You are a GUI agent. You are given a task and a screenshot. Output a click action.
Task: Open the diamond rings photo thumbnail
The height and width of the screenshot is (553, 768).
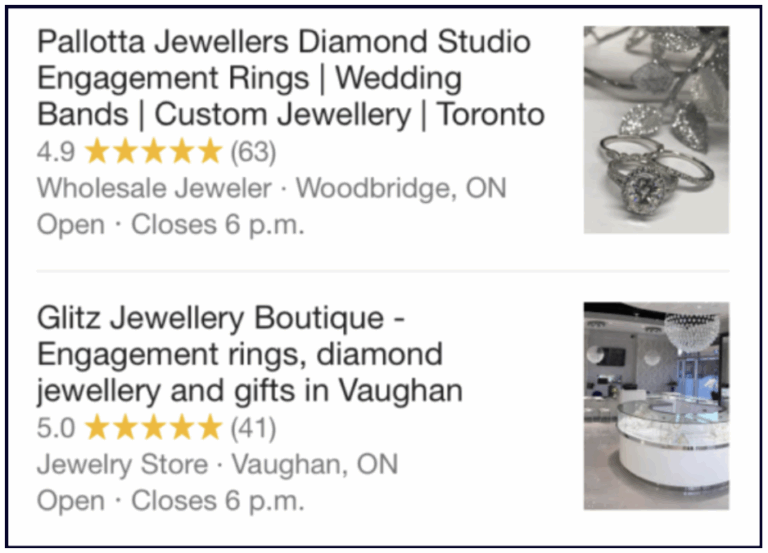click(656, 130)
